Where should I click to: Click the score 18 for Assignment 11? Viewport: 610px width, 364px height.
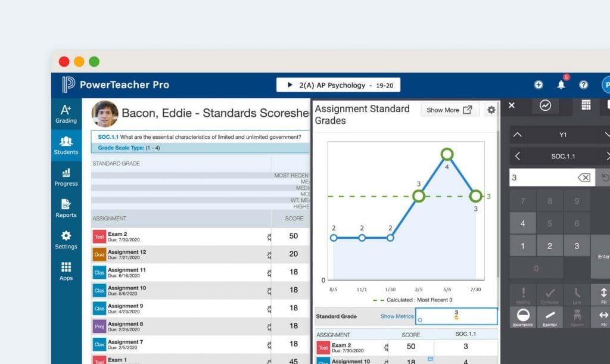[x=294, y=272]
